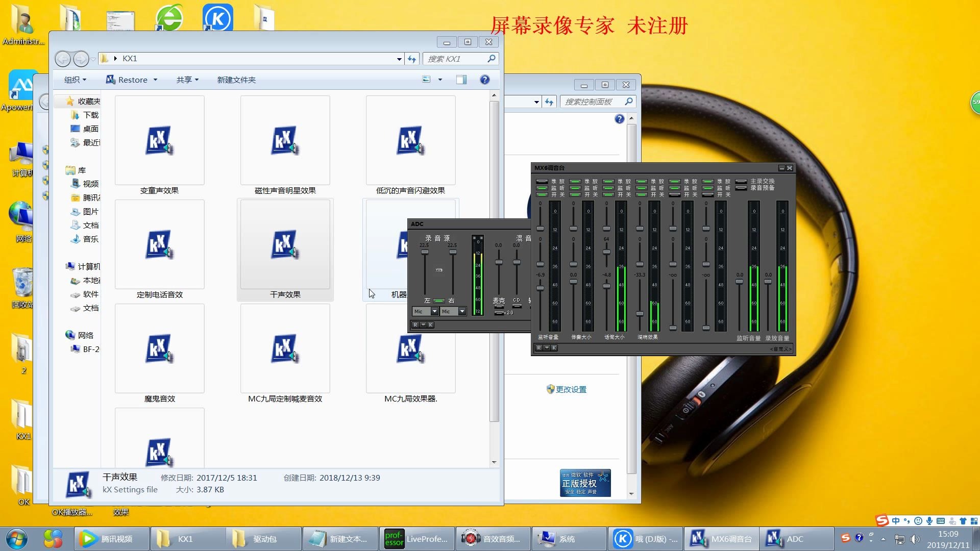Click the 混响效果 fader at -33.3
Screen dimensions: 980x551
[640, 314]
